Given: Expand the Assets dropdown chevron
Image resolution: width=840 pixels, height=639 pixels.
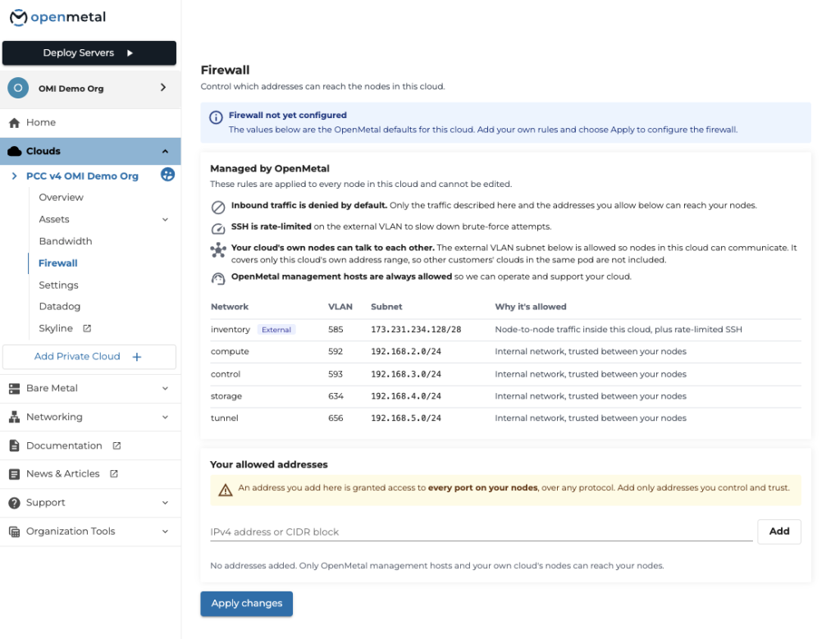Looking at the screenshot, I should 165,220.
